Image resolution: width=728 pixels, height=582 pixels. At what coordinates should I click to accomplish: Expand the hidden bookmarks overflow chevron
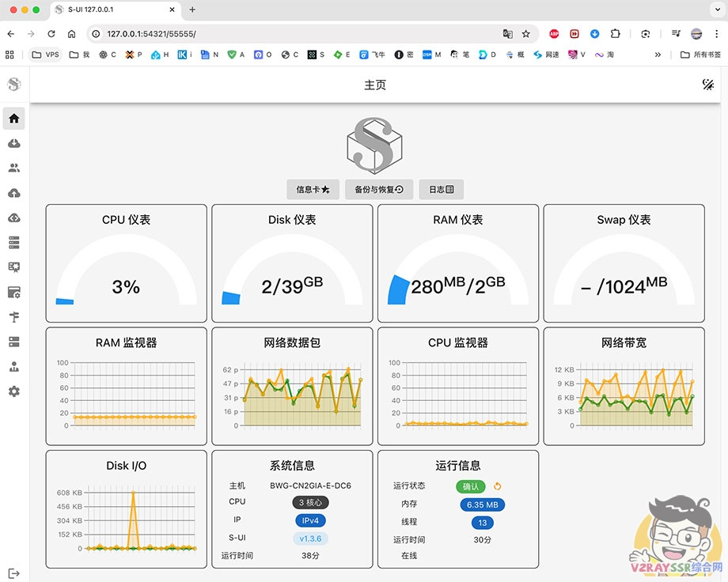coord(658,55)
